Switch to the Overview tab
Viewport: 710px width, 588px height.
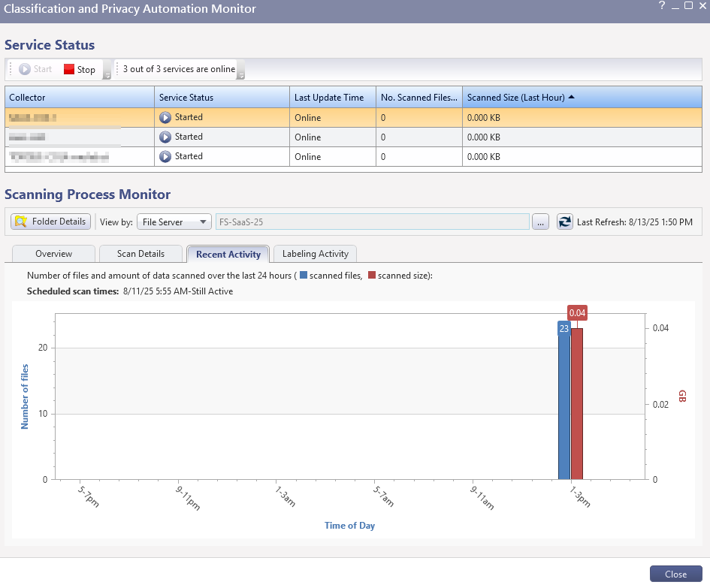point(53,254)
